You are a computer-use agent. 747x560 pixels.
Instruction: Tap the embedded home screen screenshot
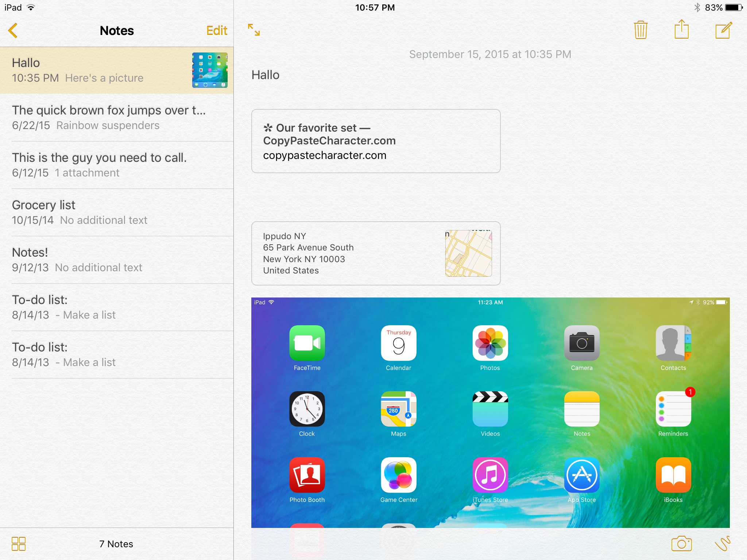(x=490, y=412)
